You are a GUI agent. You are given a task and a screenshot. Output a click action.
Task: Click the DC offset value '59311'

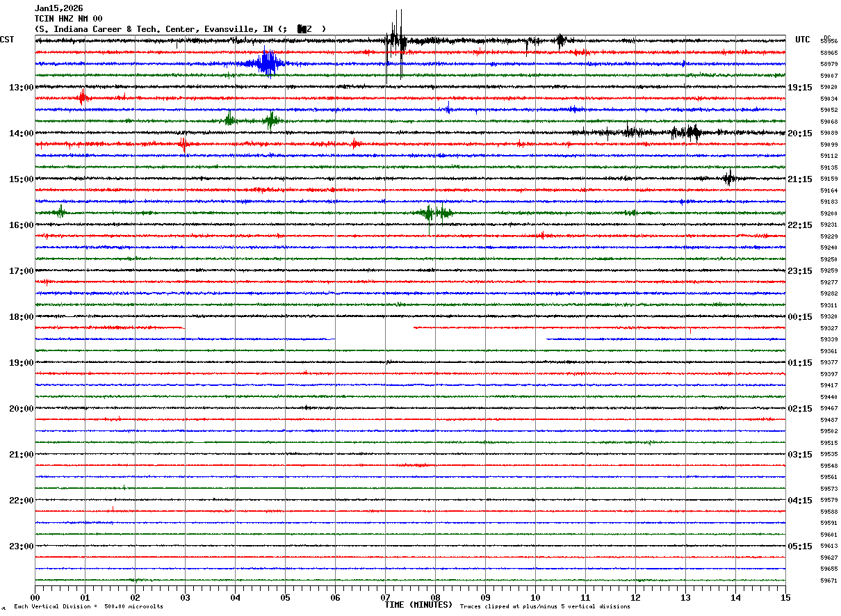(828, 305)
